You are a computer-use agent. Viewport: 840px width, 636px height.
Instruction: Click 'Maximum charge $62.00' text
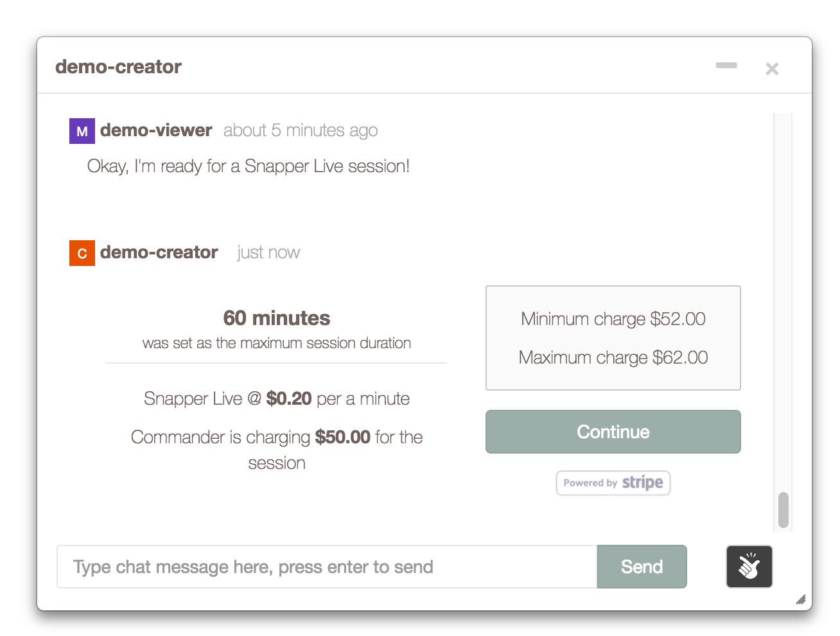coord(613,358)
